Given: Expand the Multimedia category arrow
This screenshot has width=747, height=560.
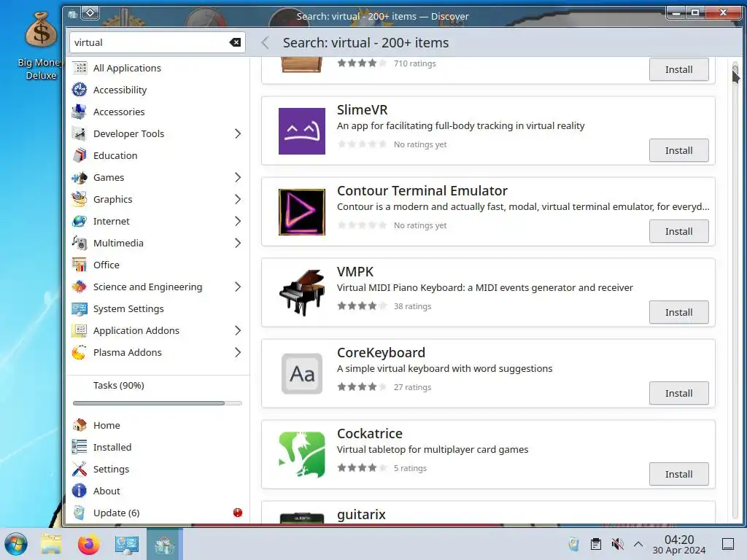Looking at the screenshot, I should [238, 244].
